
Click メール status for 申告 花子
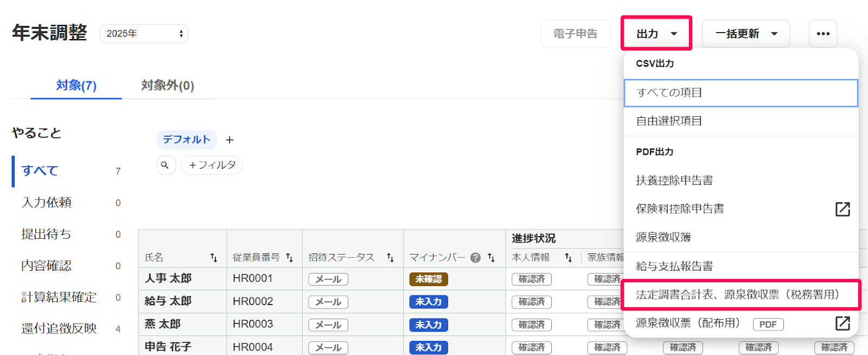click(328, 348)
